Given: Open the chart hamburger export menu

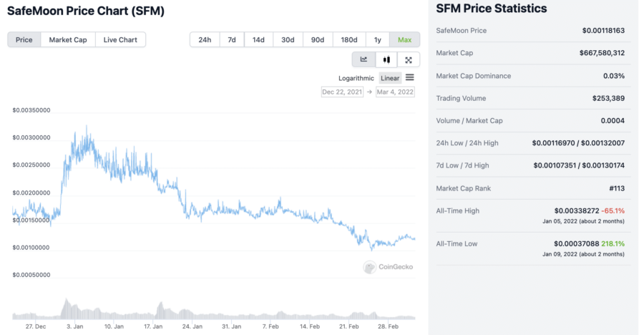Looking at the screenshot, I should [x=410, y=77].
